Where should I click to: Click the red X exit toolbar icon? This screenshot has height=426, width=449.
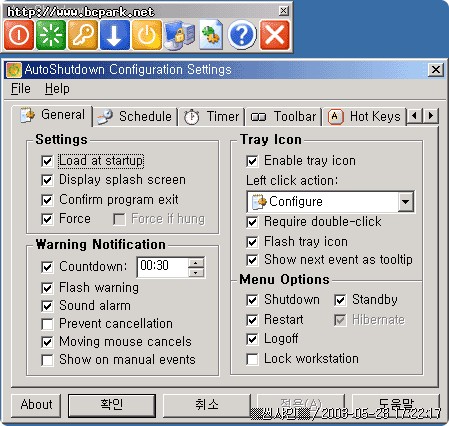pos(274,35)
